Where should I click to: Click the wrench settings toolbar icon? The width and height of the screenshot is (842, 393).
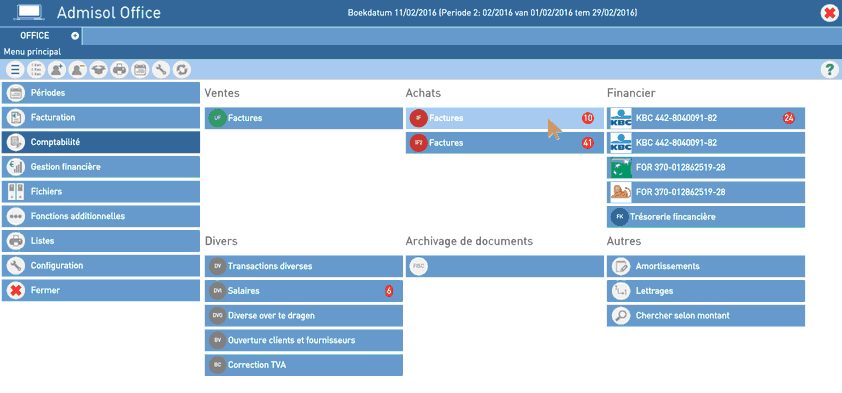click(x=161, y=69)
